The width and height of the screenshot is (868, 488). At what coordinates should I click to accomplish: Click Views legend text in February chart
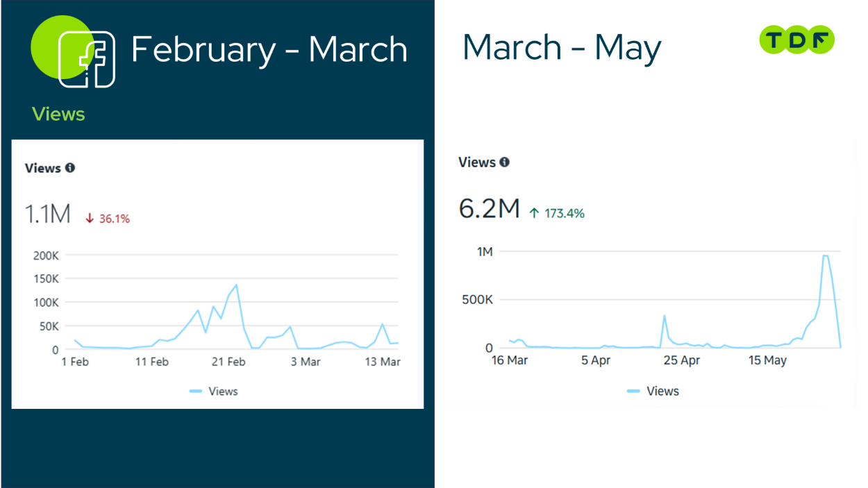click(223, 392)
